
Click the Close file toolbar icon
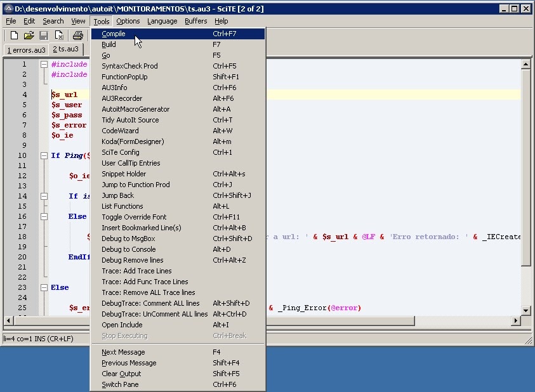[58, 35]
